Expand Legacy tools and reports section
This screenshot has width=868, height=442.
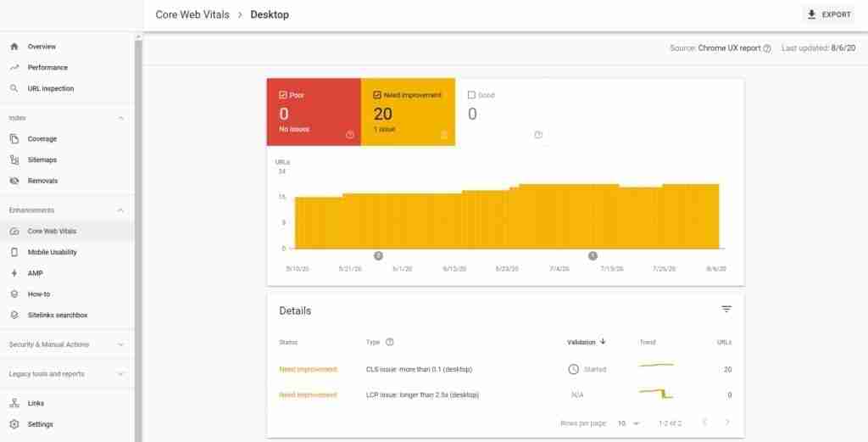pyautogui.click(x=120, y=374)
